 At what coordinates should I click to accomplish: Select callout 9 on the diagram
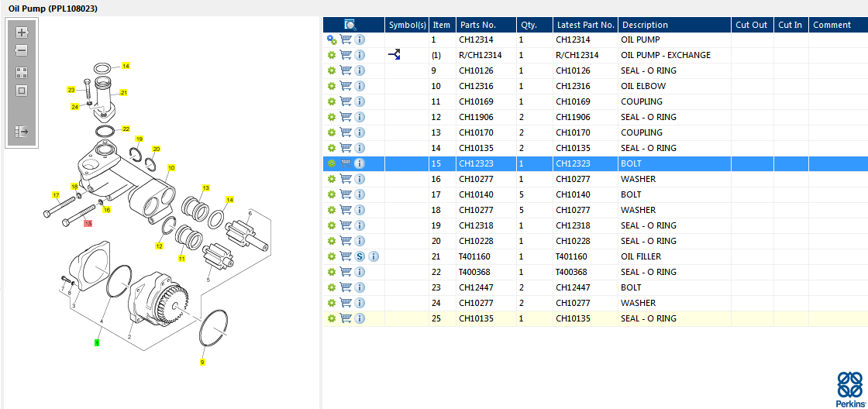coord(202,363)
